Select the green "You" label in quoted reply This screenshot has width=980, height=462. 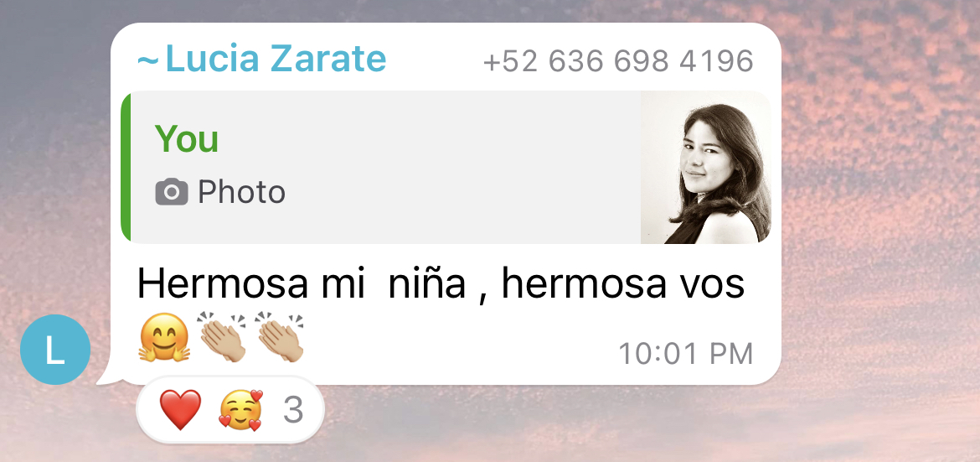coord(186,138)
